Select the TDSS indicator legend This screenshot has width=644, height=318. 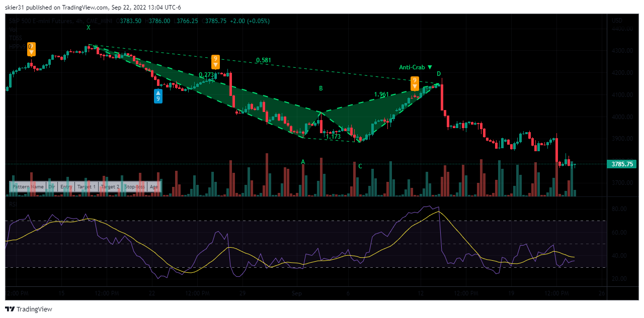tap(16, 38)
